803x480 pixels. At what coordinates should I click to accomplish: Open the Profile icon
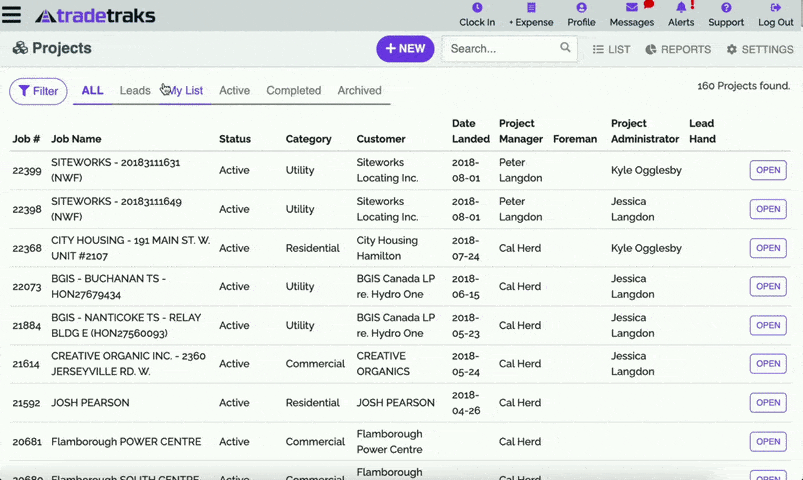coord(581,8)
